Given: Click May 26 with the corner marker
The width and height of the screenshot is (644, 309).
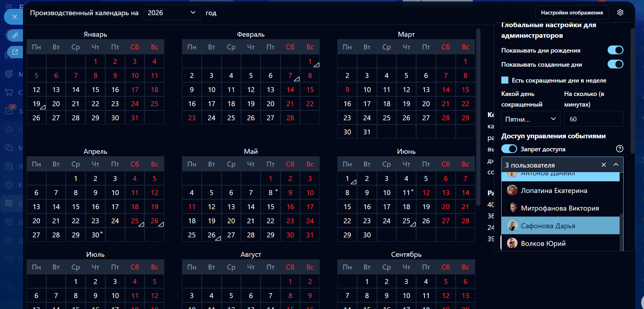Looking at the screenshot, I should click(211, 235).
